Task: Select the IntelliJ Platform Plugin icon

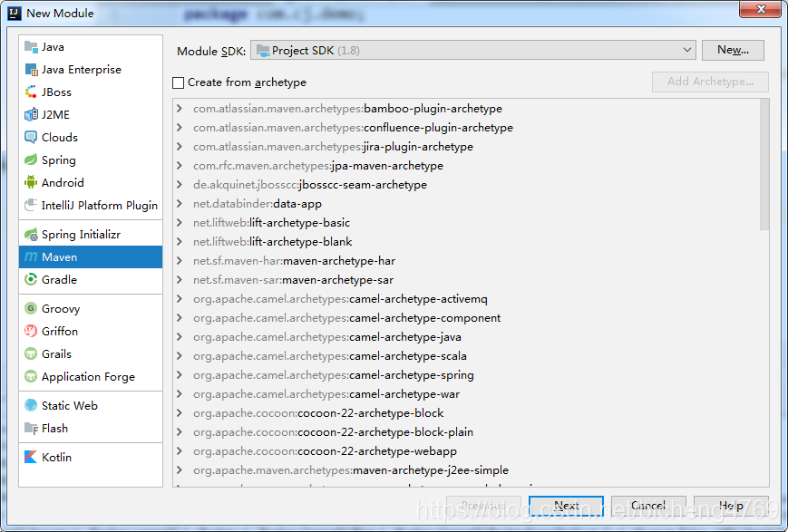Action: [x=31, y=206]
